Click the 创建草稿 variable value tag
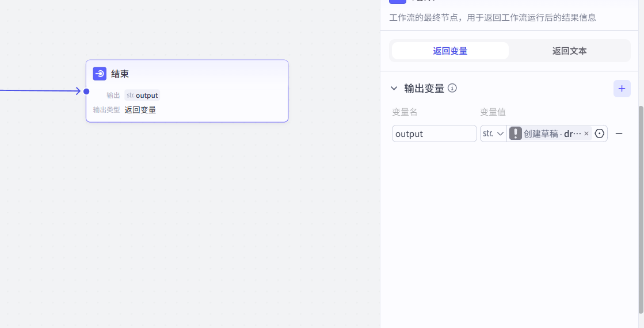This screenshot has height=328, width=644. (x=551, y=134)
